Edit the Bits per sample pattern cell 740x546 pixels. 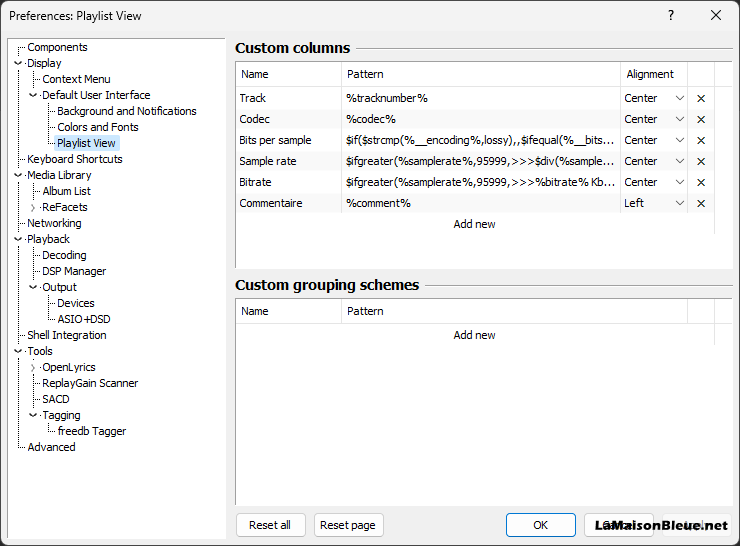(x=480, y=140)
